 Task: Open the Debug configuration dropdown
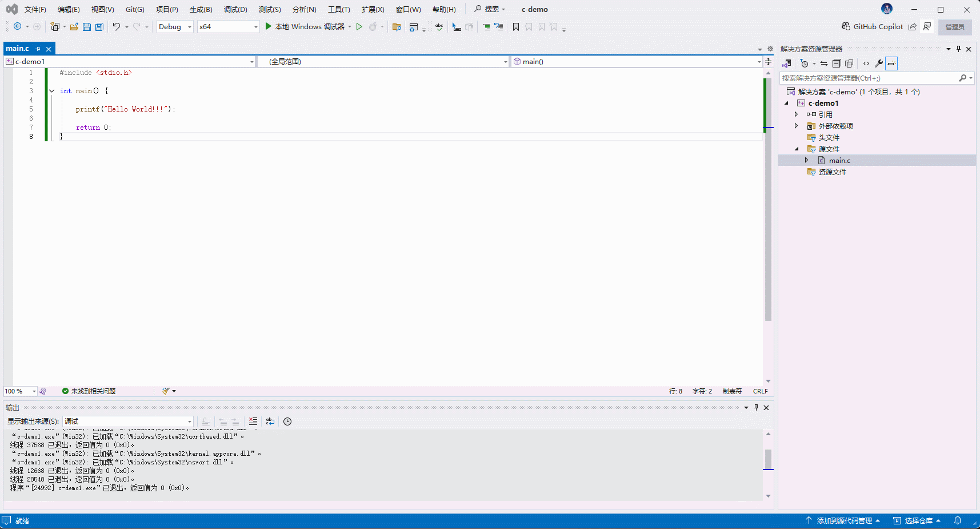point(175,27)
